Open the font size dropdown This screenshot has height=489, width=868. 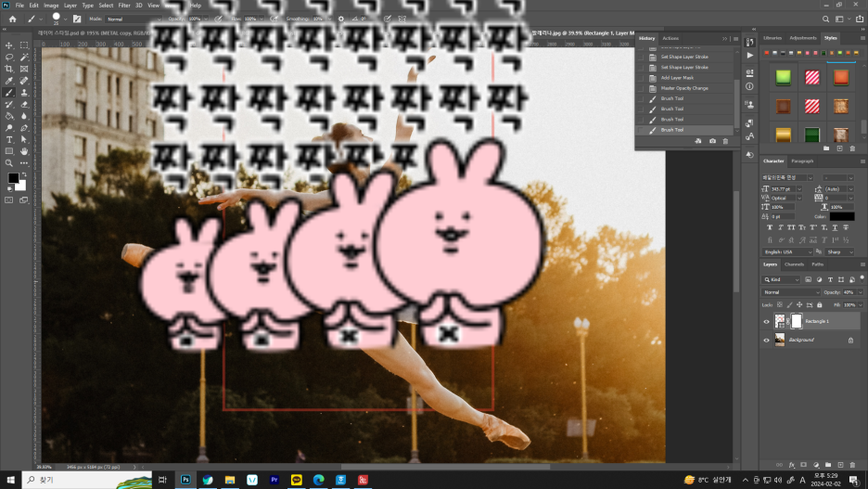pyautogui.click(x=798, y=189)
